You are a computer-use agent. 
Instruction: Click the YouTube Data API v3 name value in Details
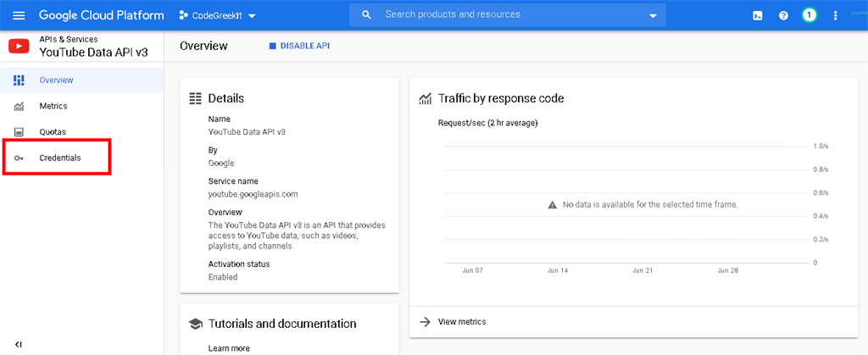[247, 132]
